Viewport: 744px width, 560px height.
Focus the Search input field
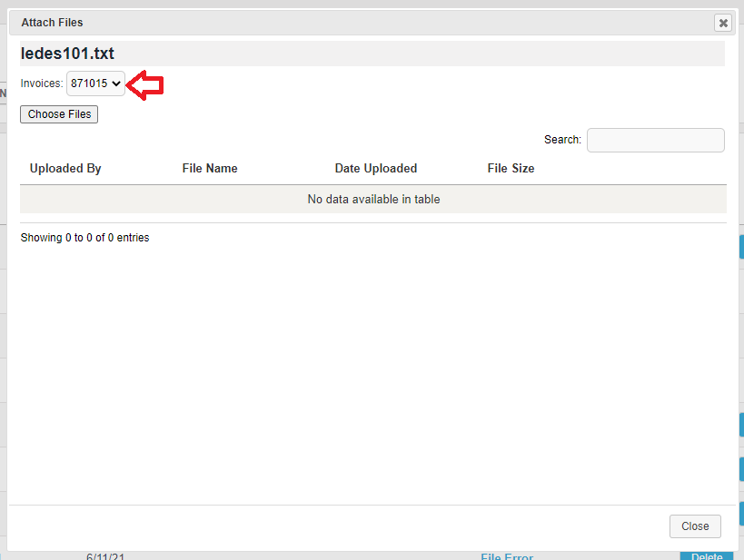(655, 140)
